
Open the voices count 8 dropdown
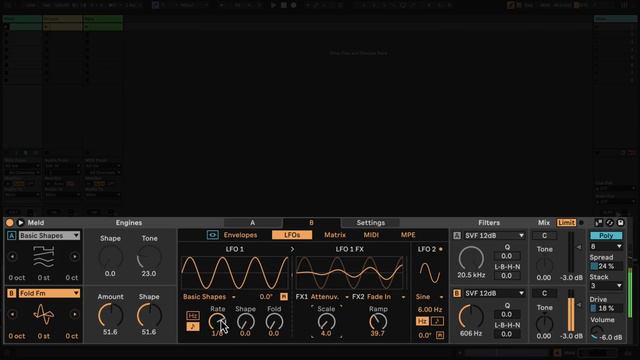coord(606,247)
